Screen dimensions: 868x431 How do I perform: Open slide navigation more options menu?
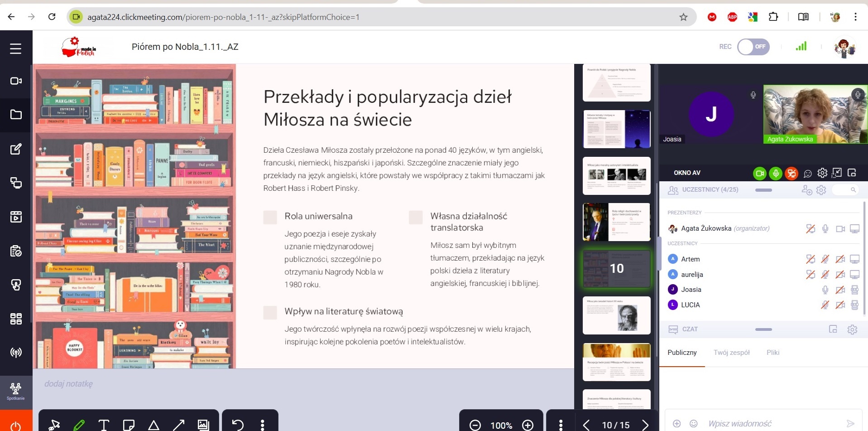[561, 425]
